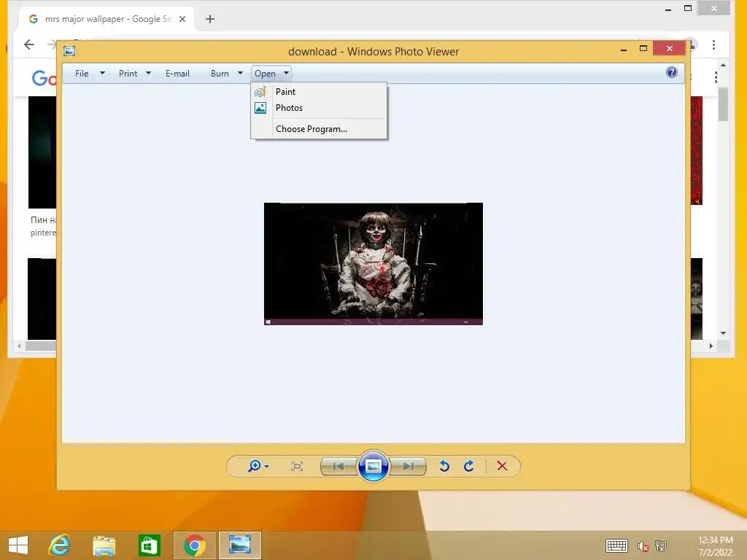Viewport: 747px width, 560px height.
Task: Expand the File dropdown arrow
Action: point(102,73)
